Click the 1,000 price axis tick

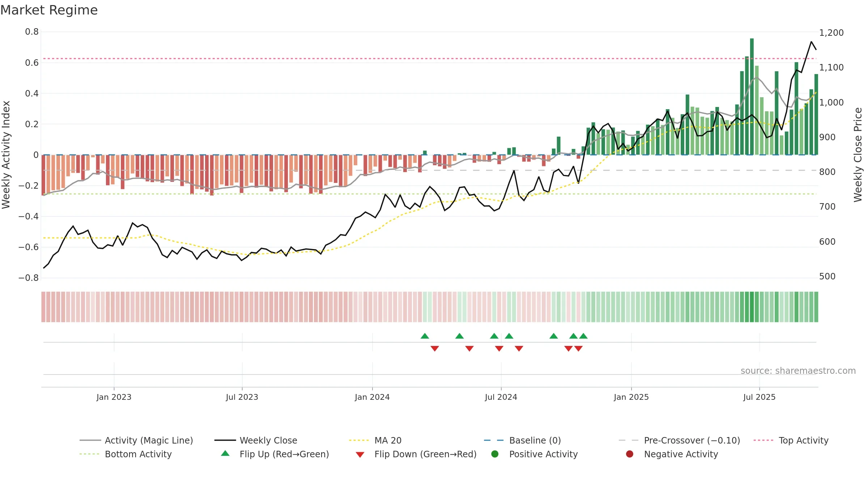[831, 103]
